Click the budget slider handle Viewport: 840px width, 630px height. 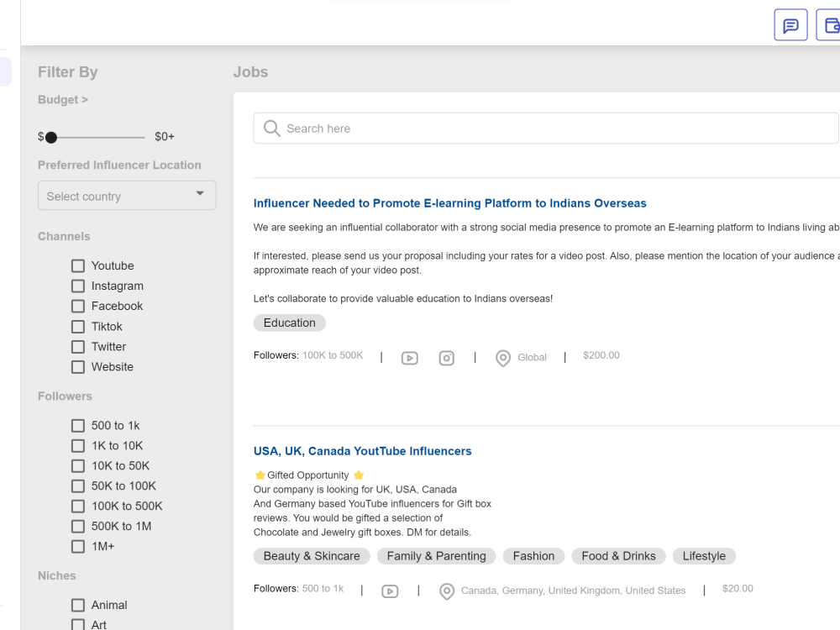click(x=51, y=138)
